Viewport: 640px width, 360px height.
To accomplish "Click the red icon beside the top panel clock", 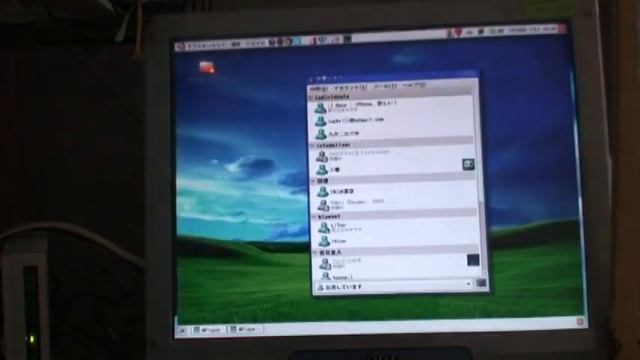I will pyautogui.click(x=563, y=29).
